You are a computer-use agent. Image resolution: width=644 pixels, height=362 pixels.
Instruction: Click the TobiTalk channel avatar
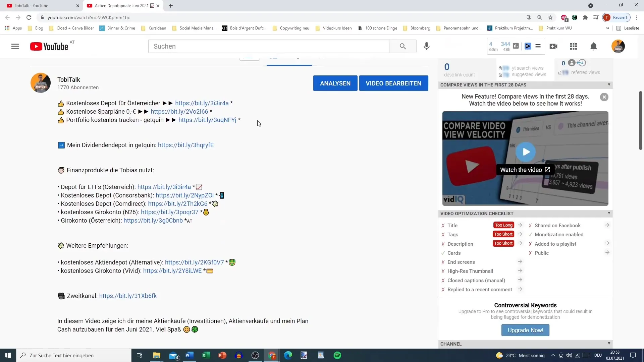click(x=41, y=83)
